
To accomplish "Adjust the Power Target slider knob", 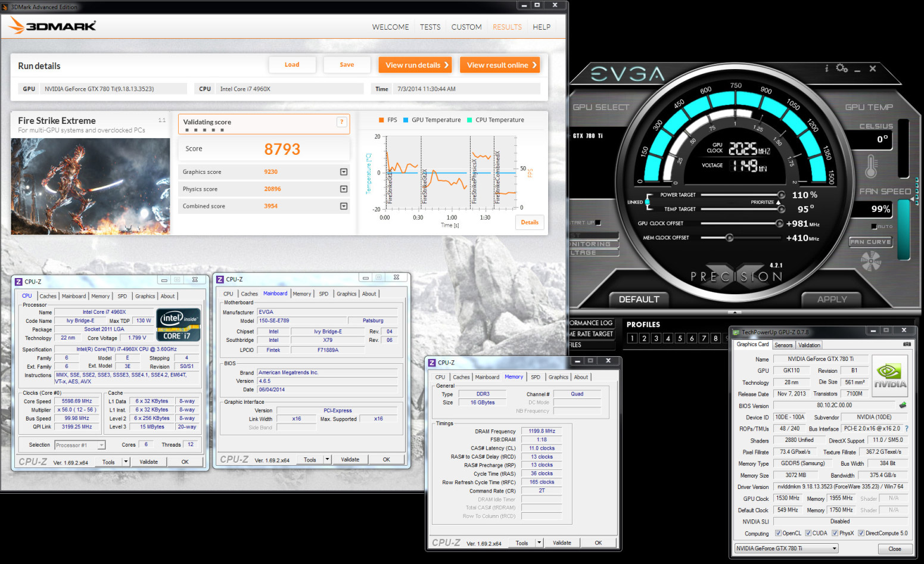I will 781,195.
